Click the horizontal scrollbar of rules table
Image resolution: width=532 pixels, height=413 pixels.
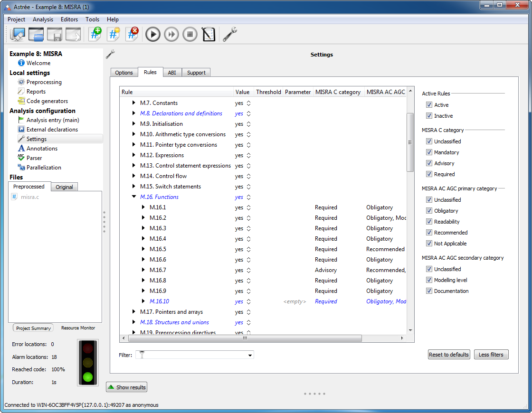[245, 338]
